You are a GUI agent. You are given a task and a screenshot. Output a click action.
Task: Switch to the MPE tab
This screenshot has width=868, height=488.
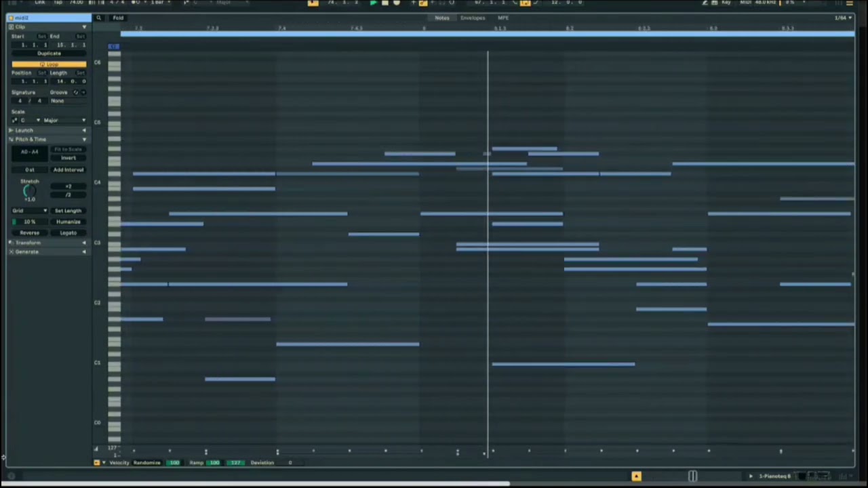point(503,18)
